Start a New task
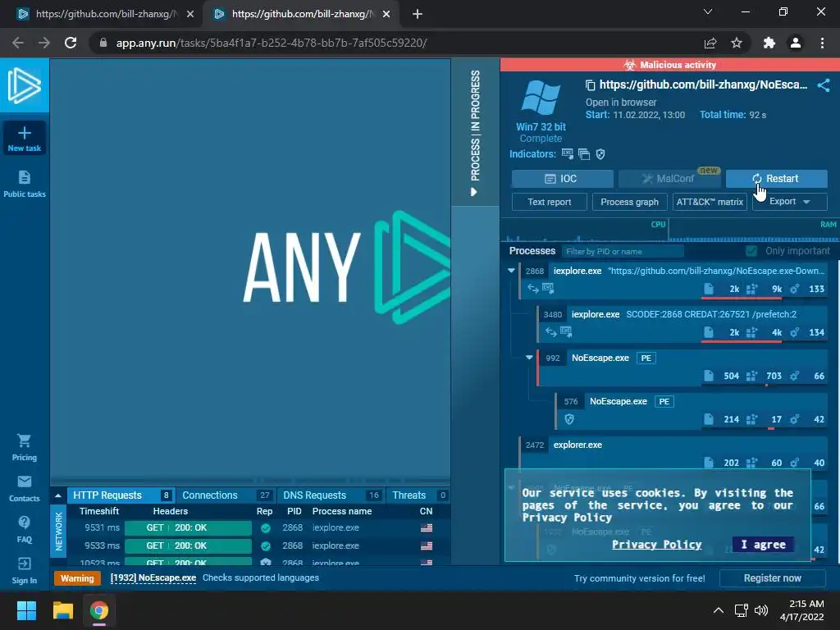The image size is (840, 630). (x=24, y=139)
